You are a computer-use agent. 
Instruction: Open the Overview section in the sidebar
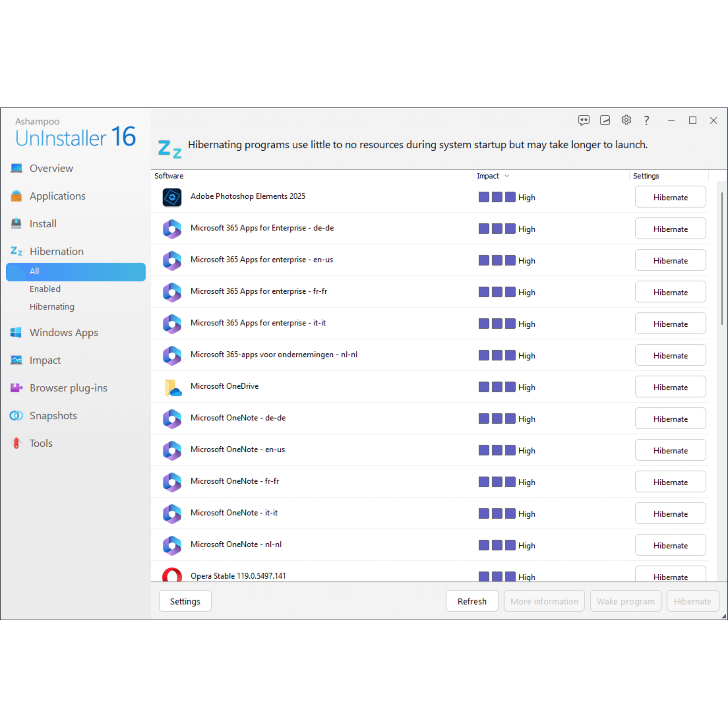tap(51, 168)
